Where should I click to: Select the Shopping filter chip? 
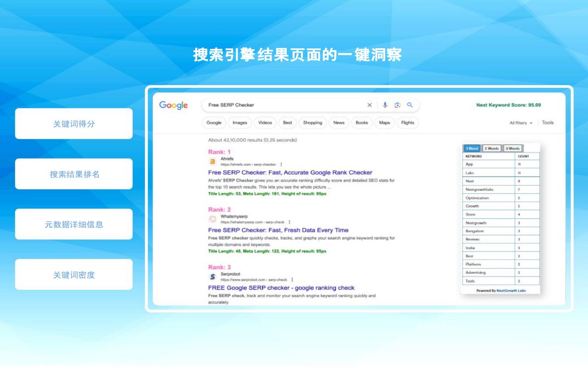[312, 123]
